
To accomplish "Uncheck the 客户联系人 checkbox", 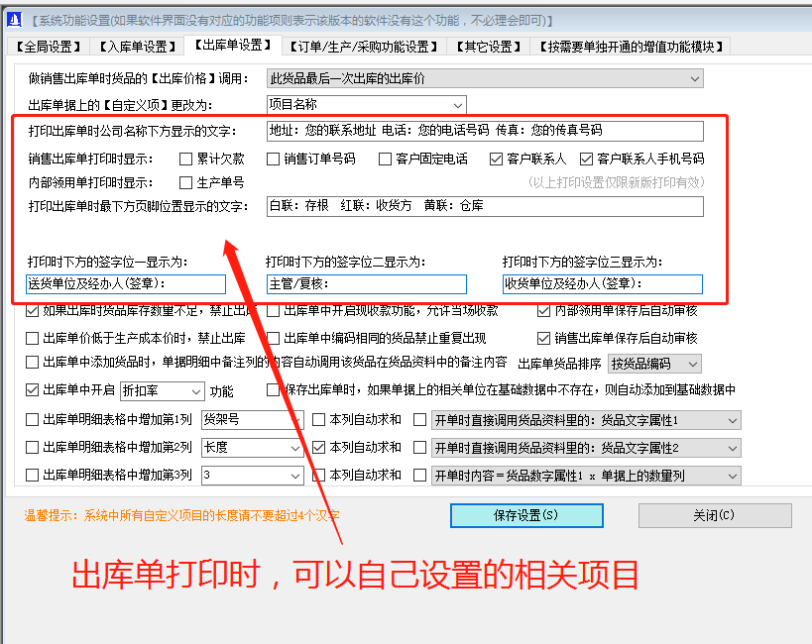I will click(497, 159).
